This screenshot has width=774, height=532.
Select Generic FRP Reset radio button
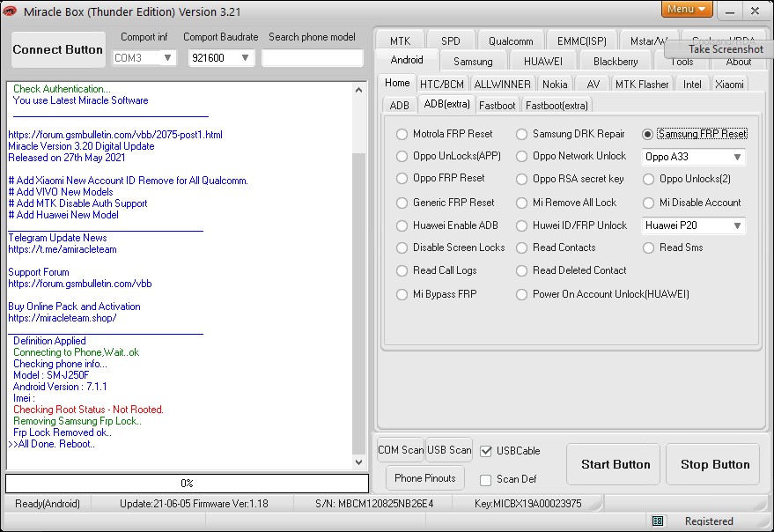click(x=402, y=203)
